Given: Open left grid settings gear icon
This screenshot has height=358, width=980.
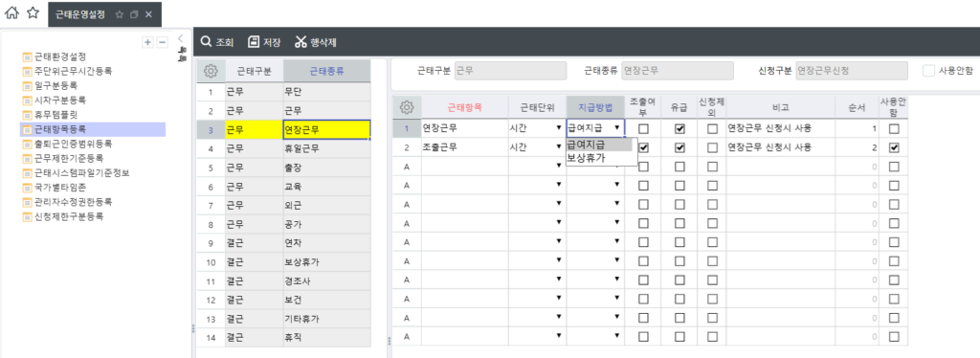Looking at the screenshot, I should click(x=211, y=71).
